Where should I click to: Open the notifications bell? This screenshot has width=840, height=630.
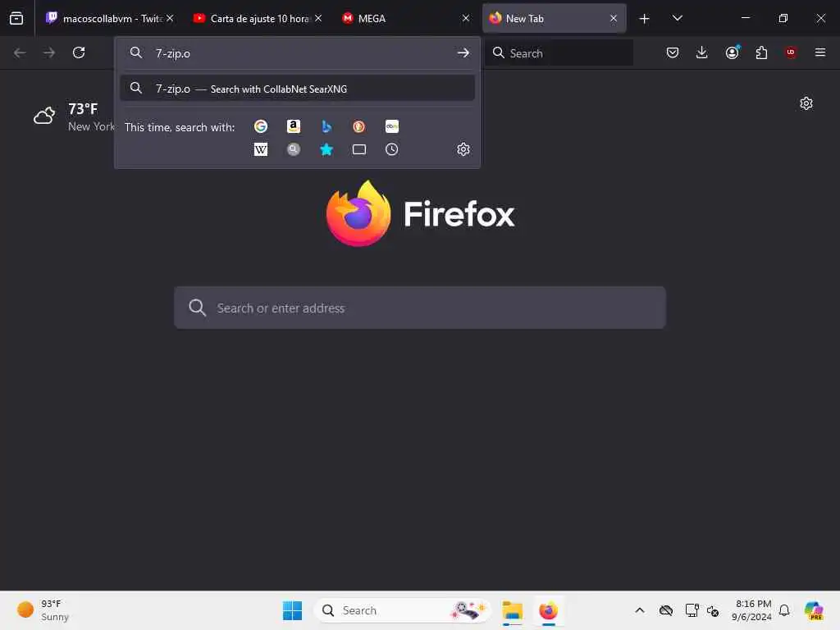(x=784, y=610)
